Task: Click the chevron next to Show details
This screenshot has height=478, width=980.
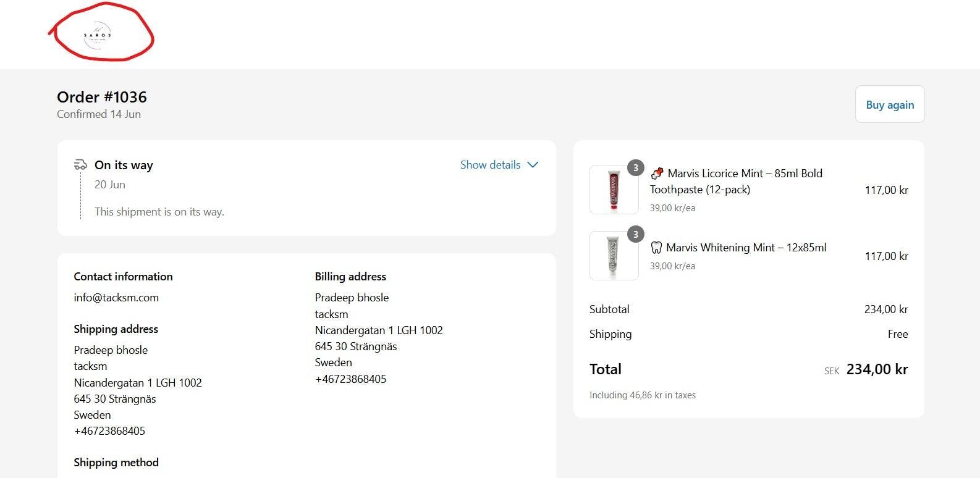Action: coord(533,165)
